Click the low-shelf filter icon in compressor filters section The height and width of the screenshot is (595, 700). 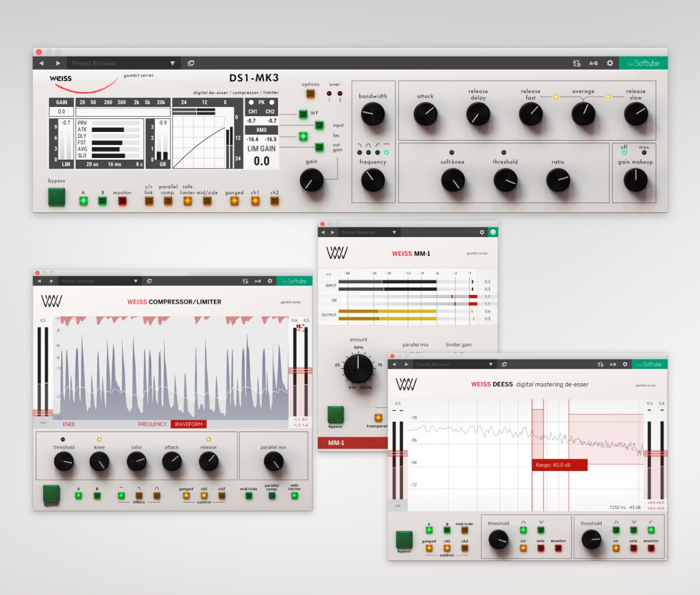coord(139,495)
